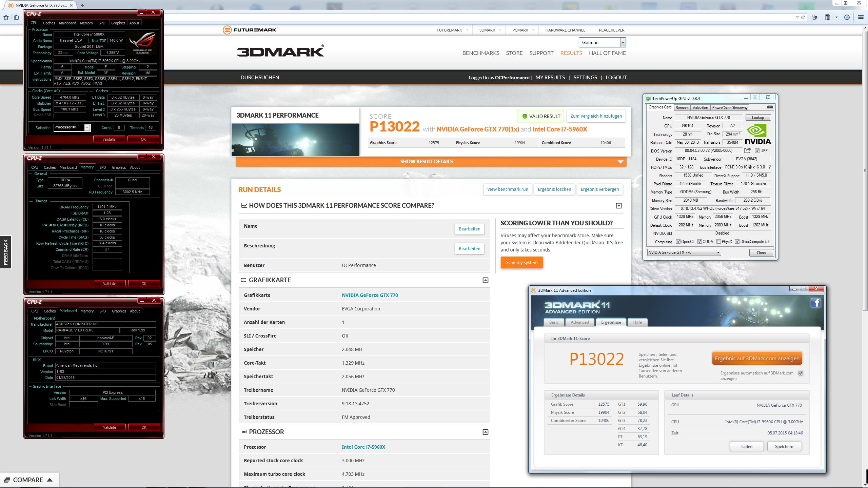Screen dimensions: 868x488
Task: Collapse the Prozessor section
Action: pyautogui.click(x=486, y=432)
